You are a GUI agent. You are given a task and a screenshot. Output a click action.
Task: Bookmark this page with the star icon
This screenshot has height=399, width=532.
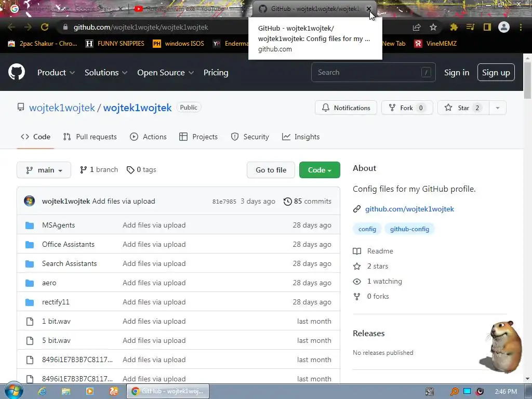pyautogui.click(x=433, y=27)
